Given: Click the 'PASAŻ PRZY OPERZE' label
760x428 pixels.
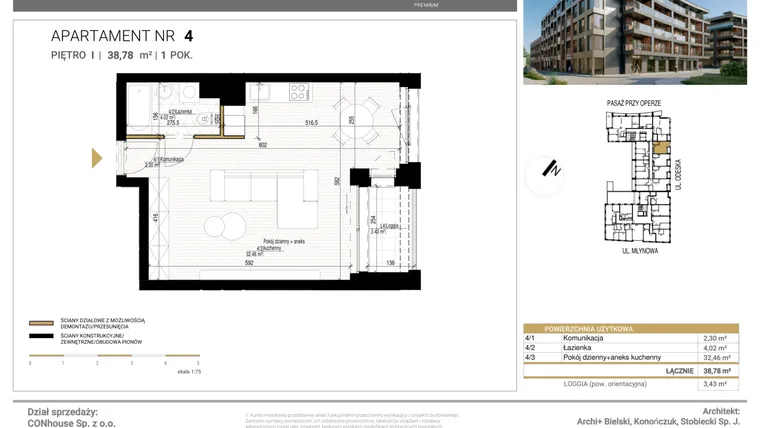Looking at the screenshot, I should (x=634, y=103).
